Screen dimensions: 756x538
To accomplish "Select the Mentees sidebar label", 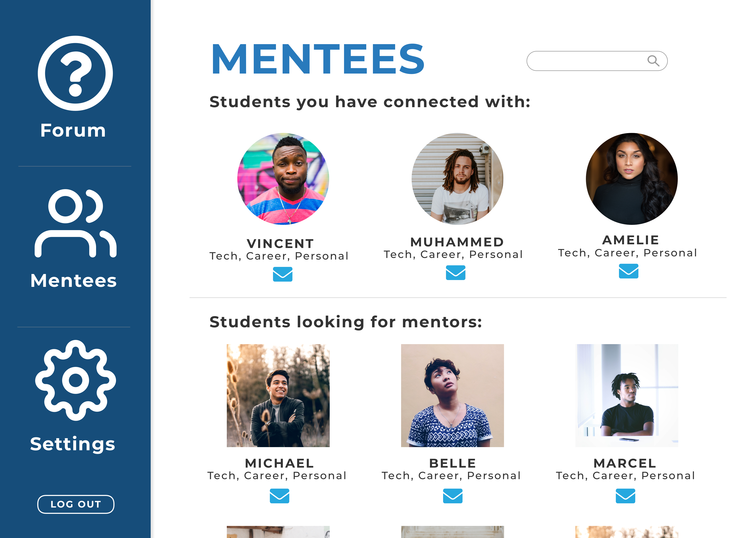I will point(73,281).
